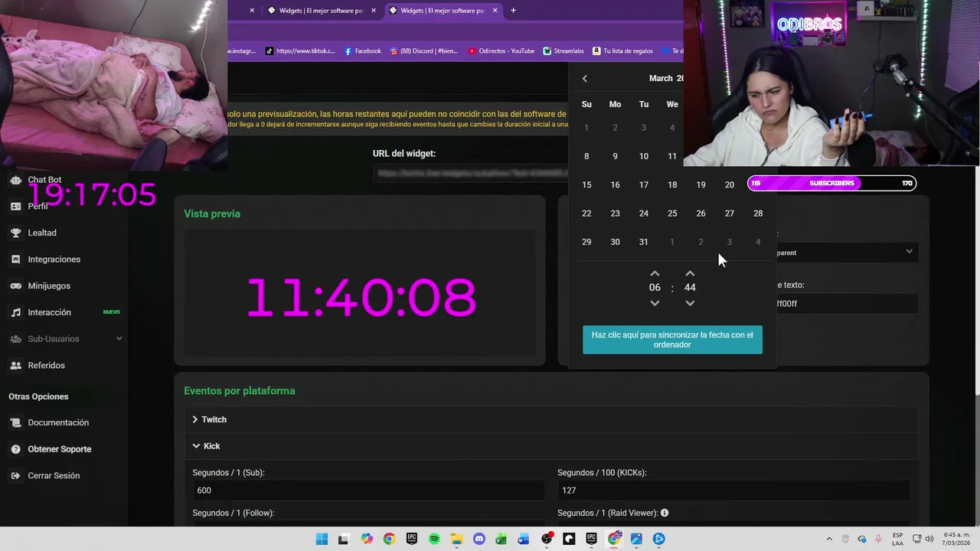This screenshot has width=980, height=551.
Task: Click the microphone icon in system tray
Action: tap(878, 539)
